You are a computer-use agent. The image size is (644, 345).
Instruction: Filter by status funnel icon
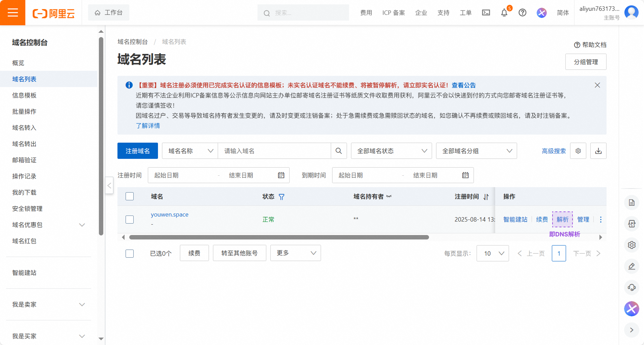281,197
